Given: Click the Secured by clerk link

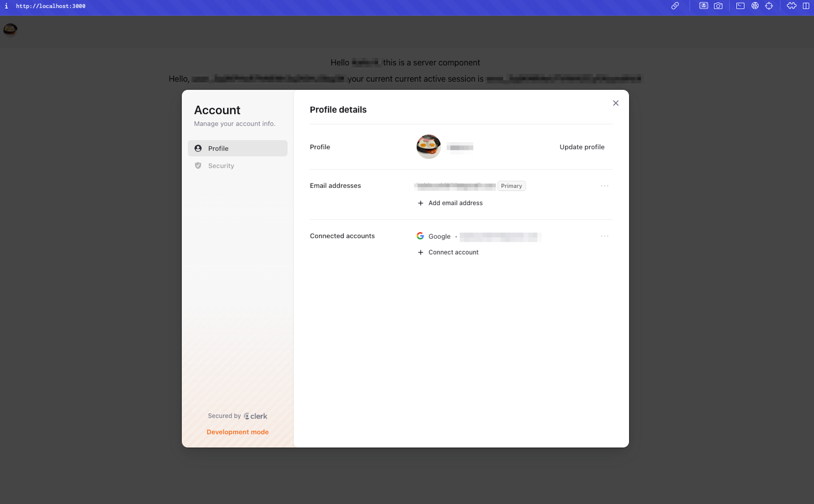Looking at the screenshot, I should coord(237,416).
